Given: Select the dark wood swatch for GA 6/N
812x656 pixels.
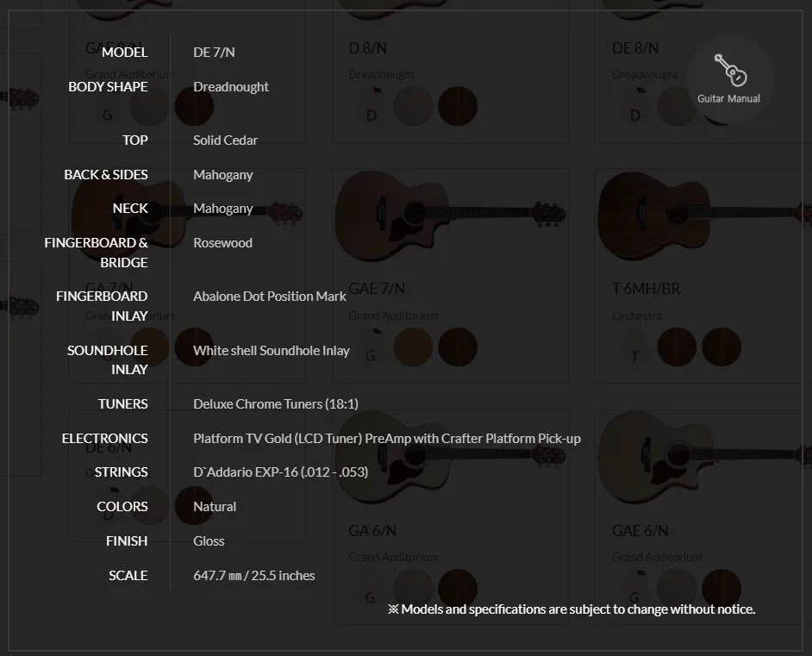Looking at the screenshot, I should [458, 589].
